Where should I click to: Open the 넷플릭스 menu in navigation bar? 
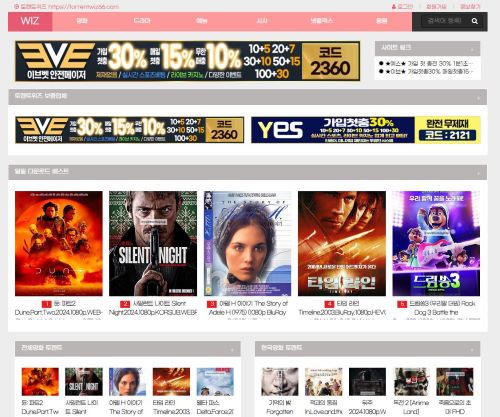pos(321,21)
